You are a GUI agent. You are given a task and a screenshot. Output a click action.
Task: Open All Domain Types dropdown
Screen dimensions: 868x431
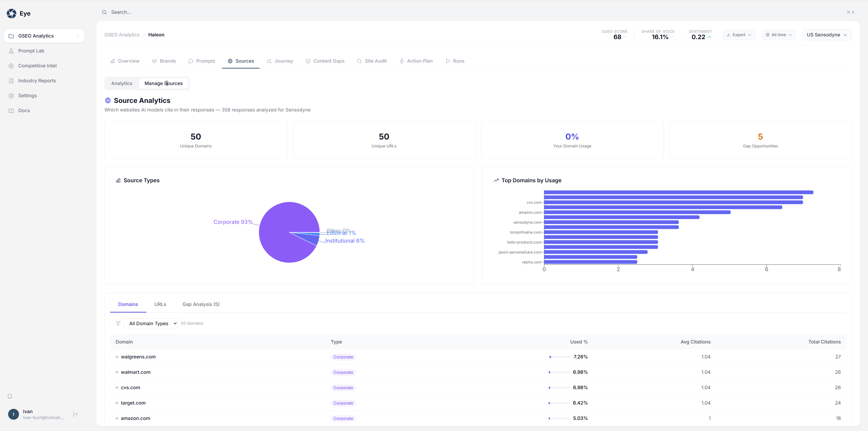pyautogui.click(x=151, y=324)
